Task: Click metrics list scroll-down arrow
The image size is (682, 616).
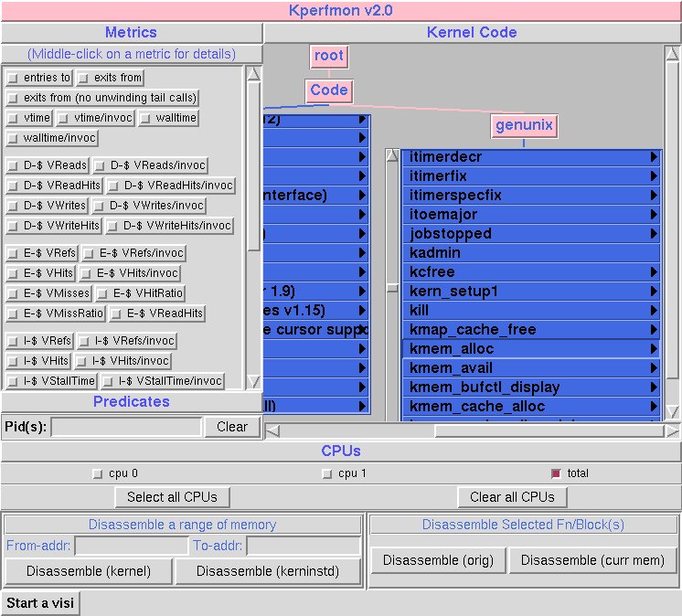Action: coord(253,382)
